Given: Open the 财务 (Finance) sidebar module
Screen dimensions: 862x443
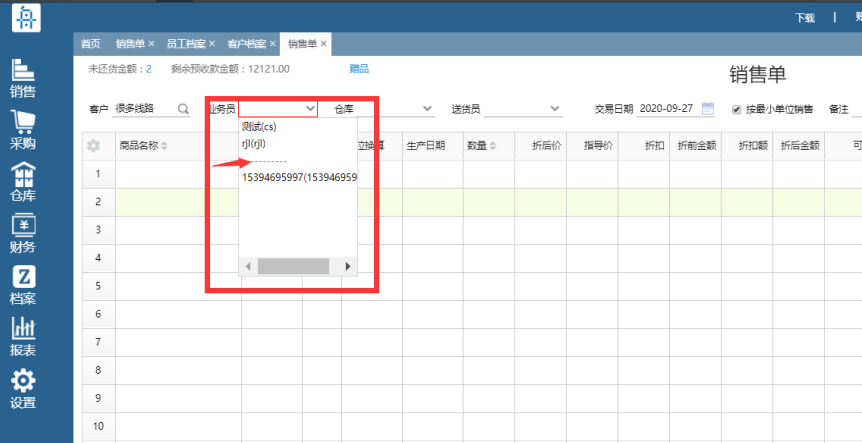Looking at the screenshot, I should click(x=22, y=234).
